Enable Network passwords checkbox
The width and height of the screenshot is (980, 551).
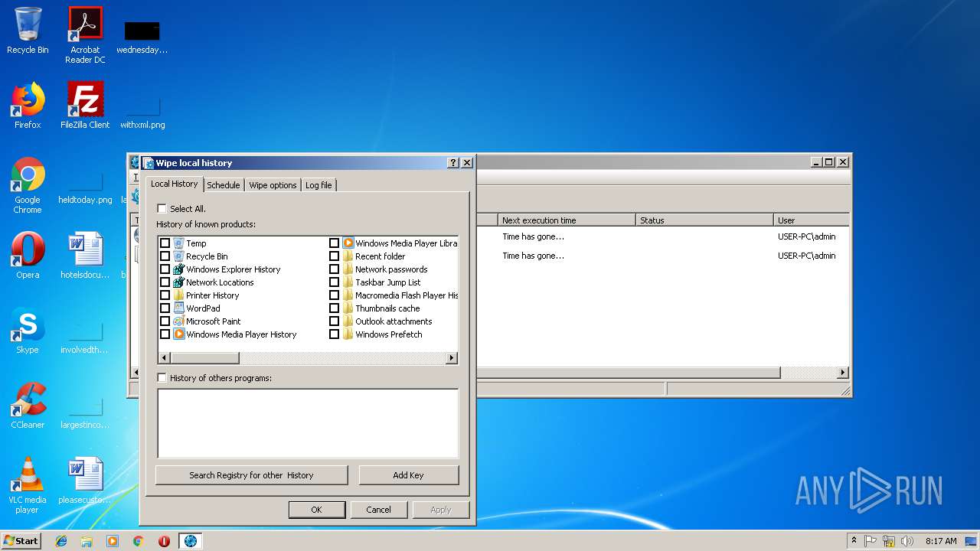(x=334, y=269)
